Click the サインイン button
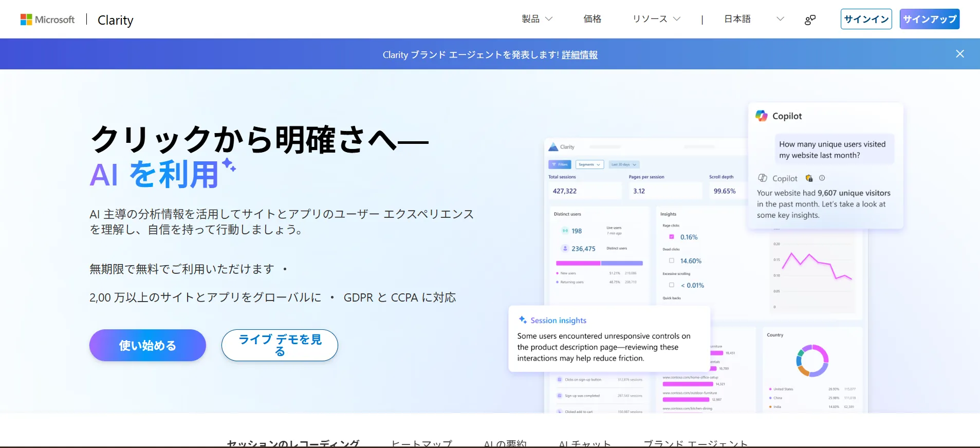 (x=866, y=19)
